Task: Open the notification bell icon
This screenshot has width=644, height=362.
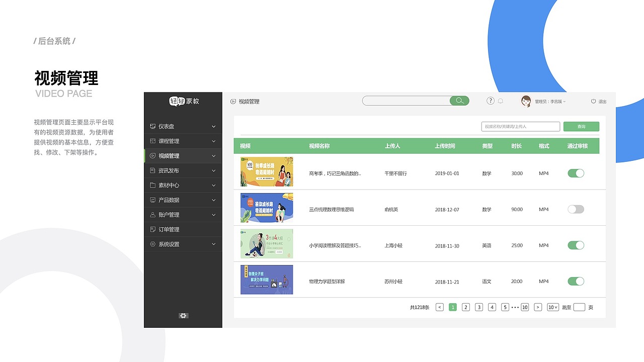Action: [x=500, y=101]
